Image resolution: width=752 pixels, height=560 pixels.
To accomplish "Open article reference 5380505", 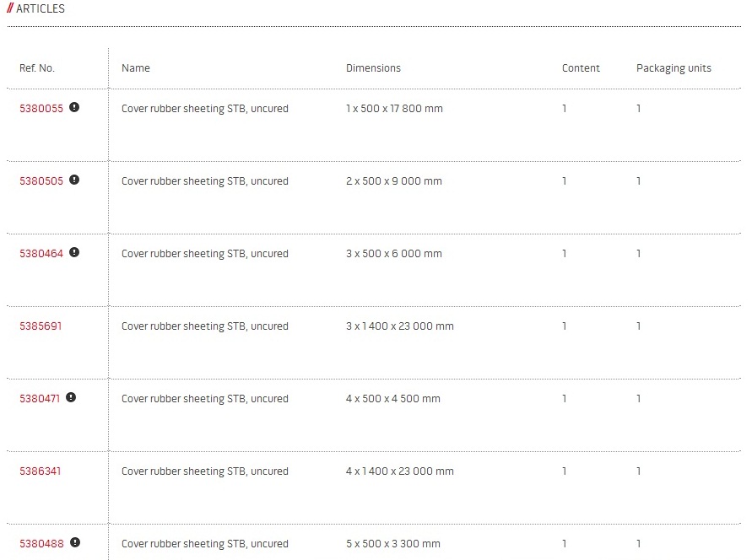I will point(41,181).
